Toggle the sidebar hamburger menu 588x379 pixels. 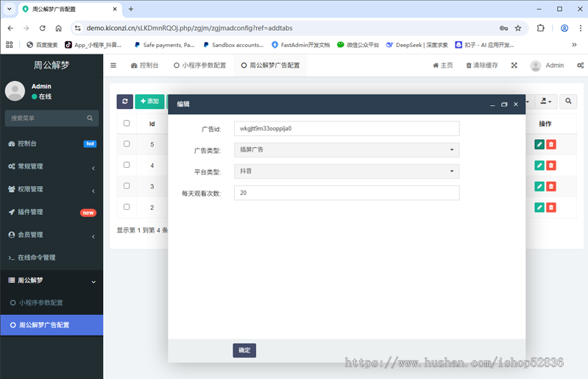pyautogui.click(x=113, y=65)
